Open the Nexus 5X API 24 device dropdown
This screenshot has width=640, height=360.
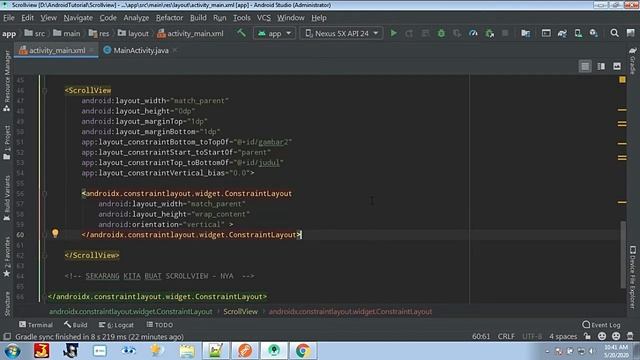pos(342,33)
